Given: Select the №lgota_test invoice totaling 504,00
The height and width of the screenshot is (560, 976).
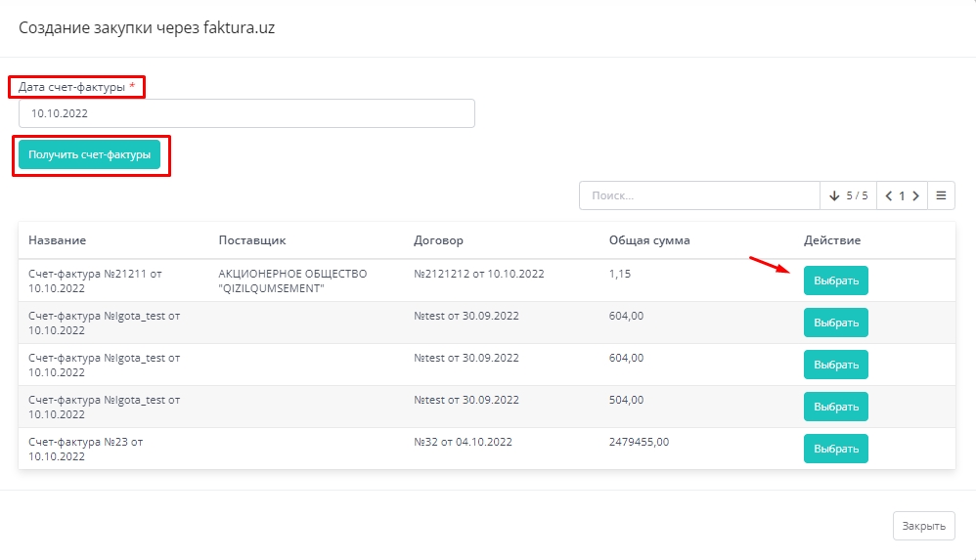Looking at the screenshot, I should 835,407.
